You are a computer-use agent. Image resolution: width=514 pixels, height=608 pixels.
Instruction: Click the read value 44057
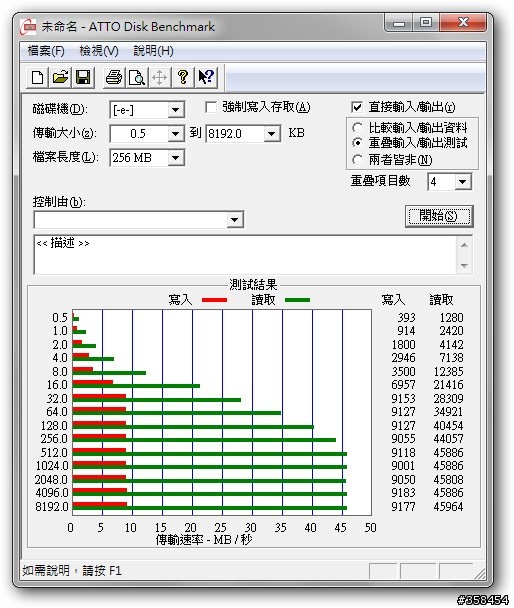pyautogui.click(x=448, y=439)
